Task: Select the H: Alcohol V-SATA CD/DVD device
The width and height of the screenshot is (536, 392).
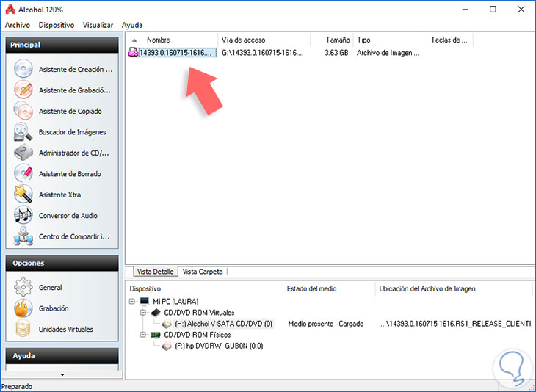Action: tap(223, 324)
